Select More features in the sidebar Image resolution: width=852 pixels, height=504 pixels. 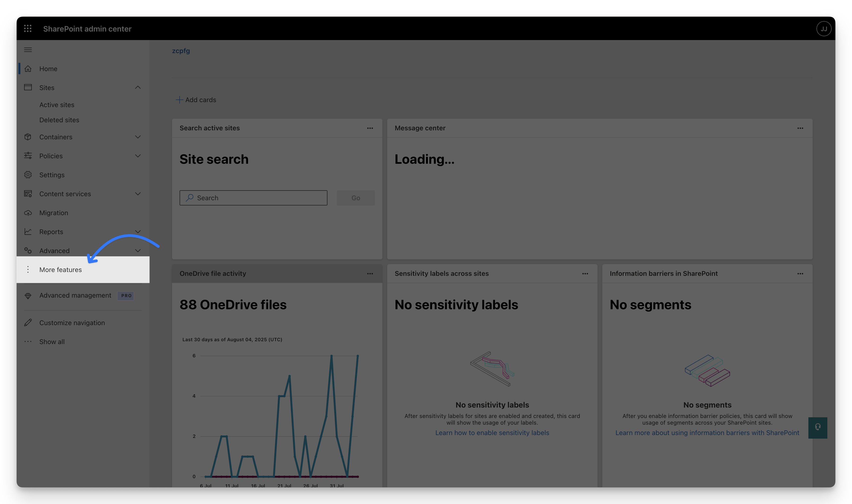pos(60,269)
